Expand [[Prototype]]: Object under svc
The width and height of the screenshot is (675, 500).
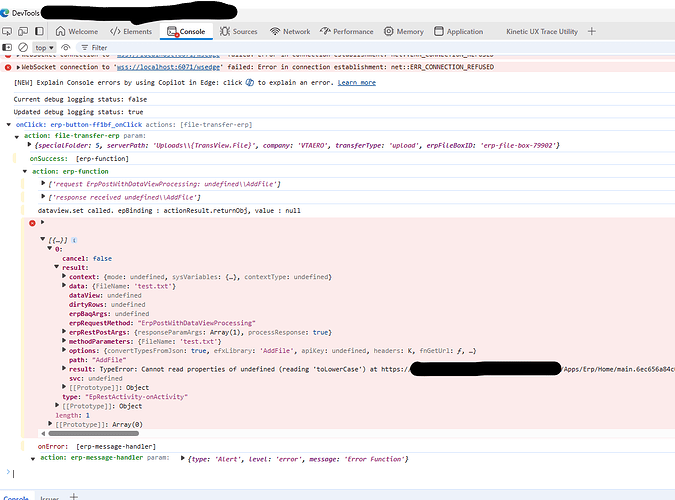64,387
